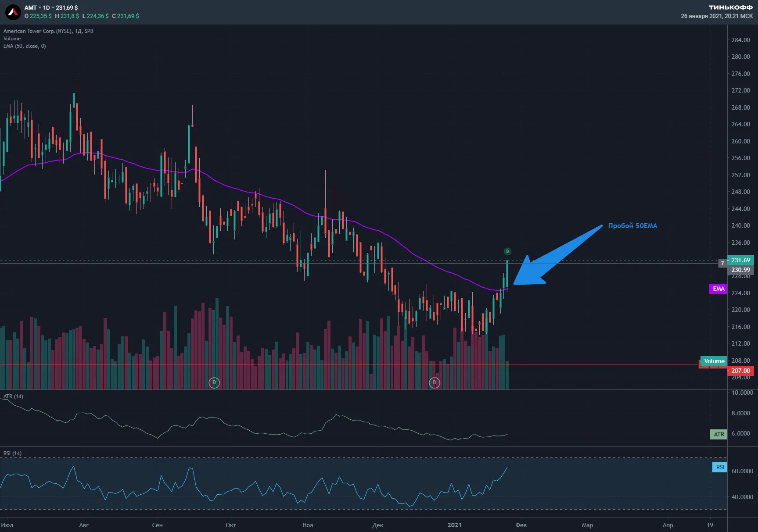
Task: Click the Пробой 50EMA annotation text
Action: pos(632,226)
